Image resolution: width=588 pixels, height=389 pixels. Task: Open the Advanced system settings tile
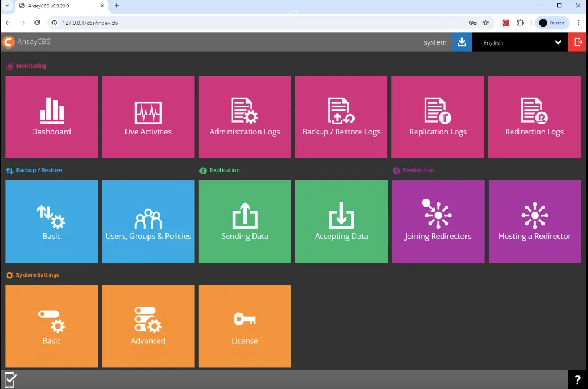(x=148, y=326)
